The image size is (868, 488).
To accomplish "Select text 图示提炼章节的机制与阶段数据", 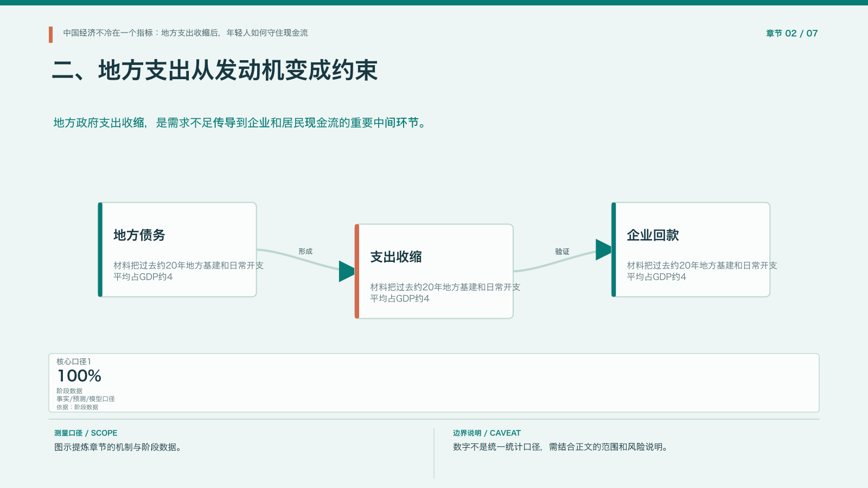I will click(x=115, y=447).
